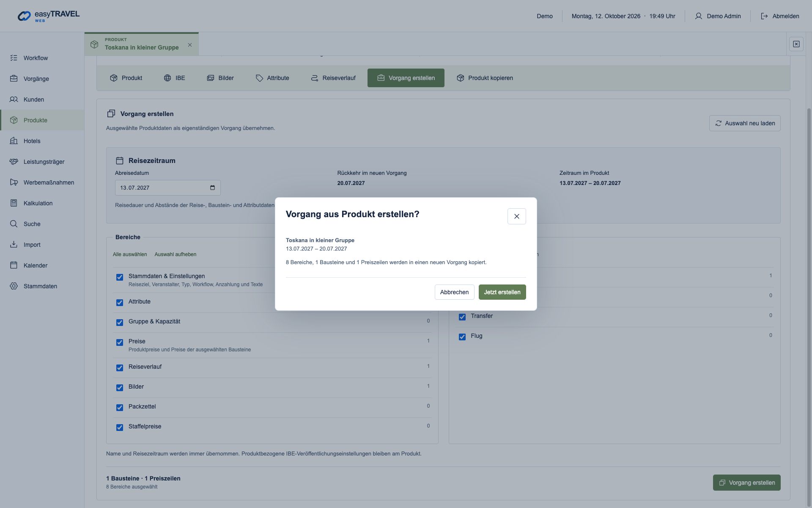This screenshot has width=812, height=508.
Task: Click the Auswahl aufheben link
Action: [176, 254]
